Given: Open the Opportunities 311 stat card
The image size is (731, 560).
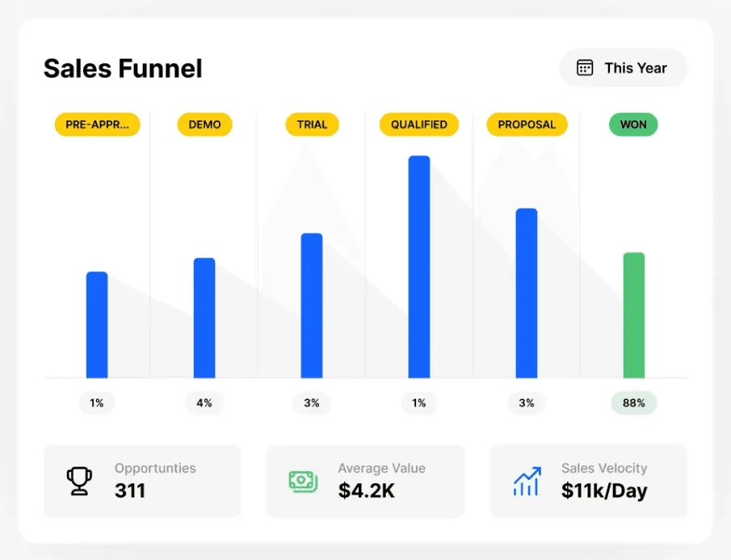Looking at the screenshot, I should tap(142, 481).
